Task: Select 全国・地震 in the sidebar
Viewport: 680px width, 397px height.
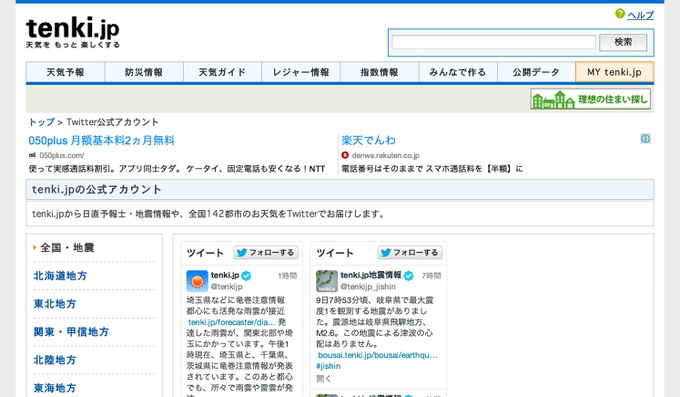Action: tap(67, 248)
